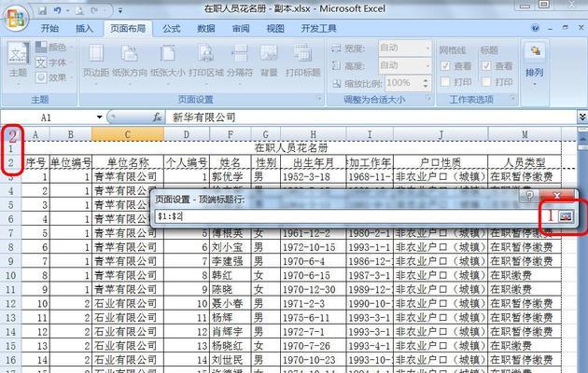
Task: Open paper Orientation (纸张方向) menu
Action: [130, 62]
